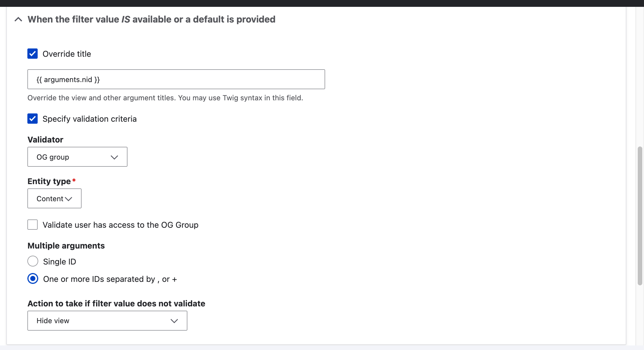Click the Entity type Content arrow icon
Viewport: 644px width, 350px height.
click(68, 199)
